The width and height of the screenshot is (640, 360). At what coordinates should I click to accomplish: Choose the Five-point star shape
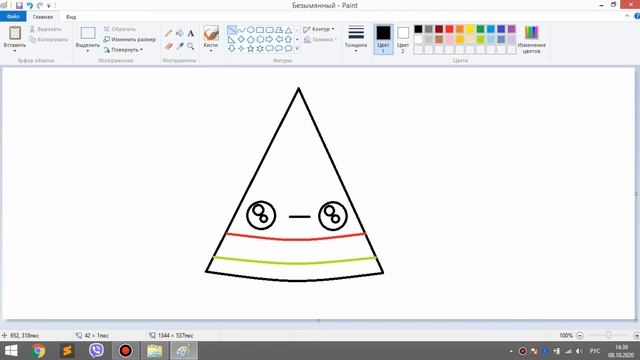pyautogui.click(x=251, y=49)
